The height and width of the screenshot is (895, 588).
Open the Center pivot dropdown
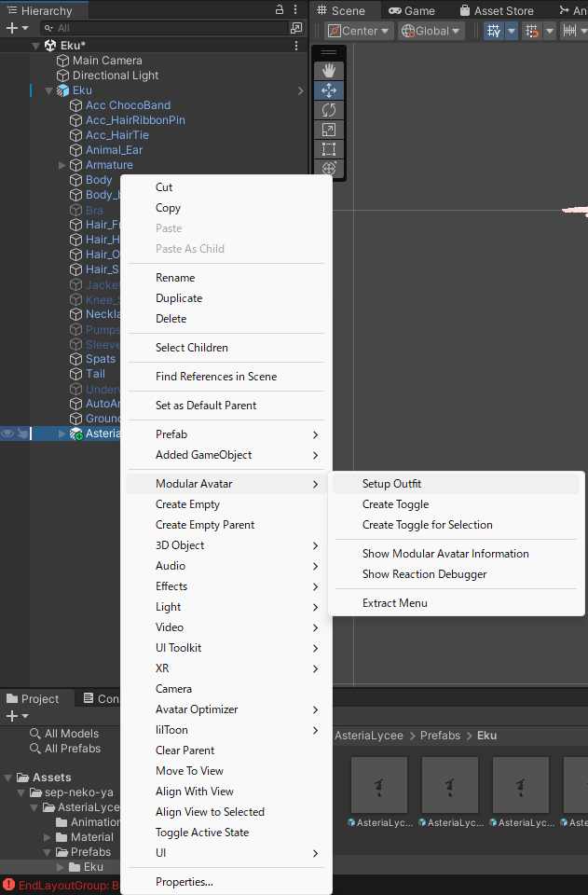coord(359,31)
